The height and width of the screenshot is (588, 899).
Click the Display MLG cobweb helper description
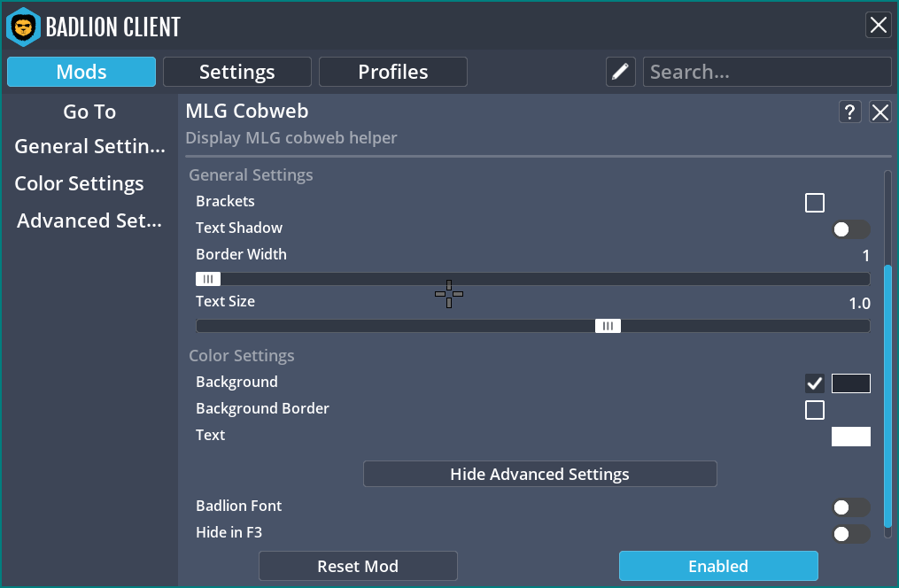pos(291,137)
